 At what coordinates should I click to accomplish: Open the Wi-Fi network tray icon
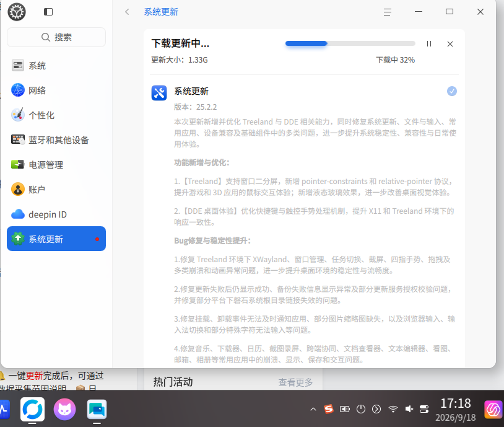393,409
